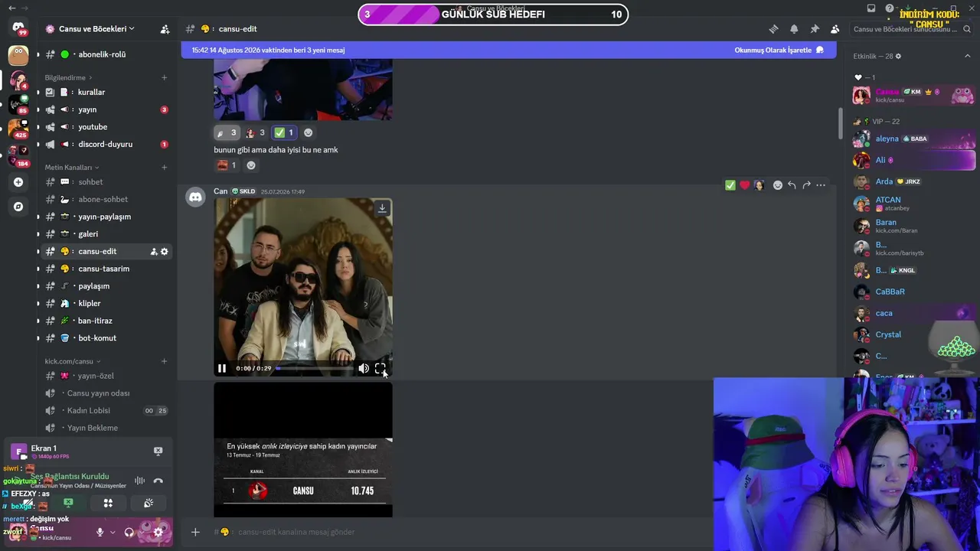Open the CANSU 10.745 viewer stats image
This screenshot has width=980, height=551.
pyautogui.click(x=303, y=450)
